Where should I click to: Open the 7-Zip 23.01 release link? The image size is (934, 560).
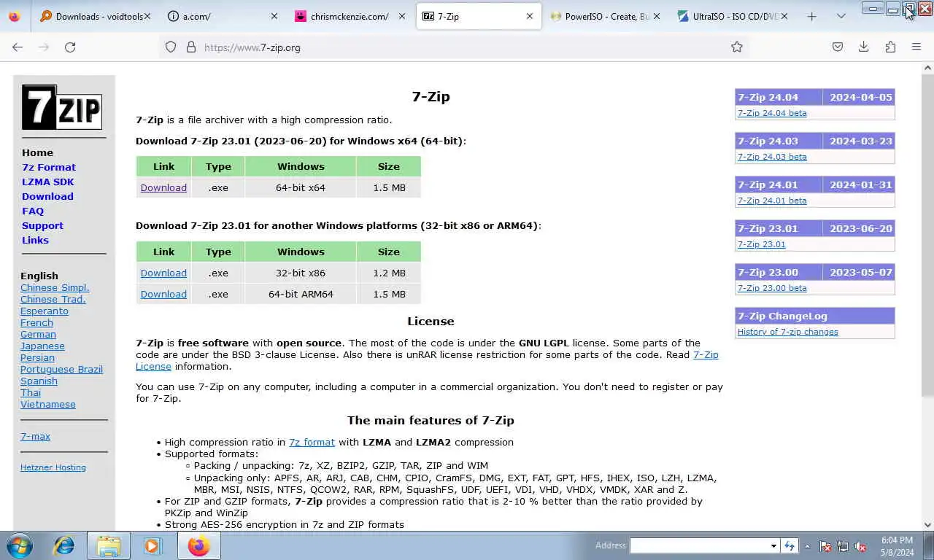[762, 244]
